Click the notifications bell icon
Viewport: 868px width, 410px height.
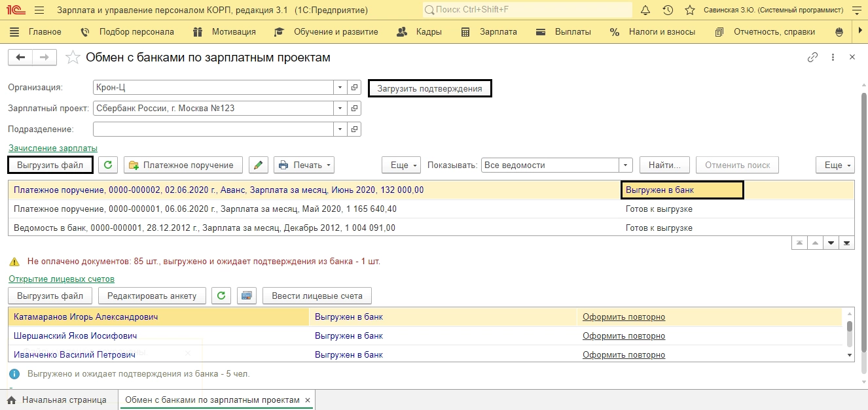645,10
